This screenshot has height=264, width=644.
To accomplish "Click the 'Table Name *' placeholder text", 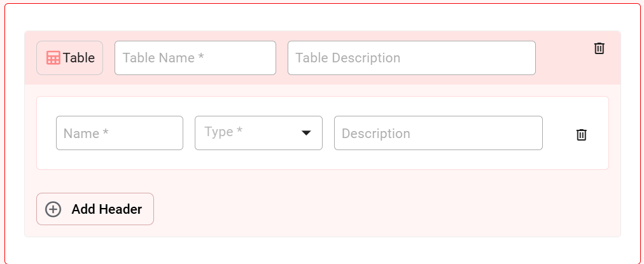I will point(163,58).
